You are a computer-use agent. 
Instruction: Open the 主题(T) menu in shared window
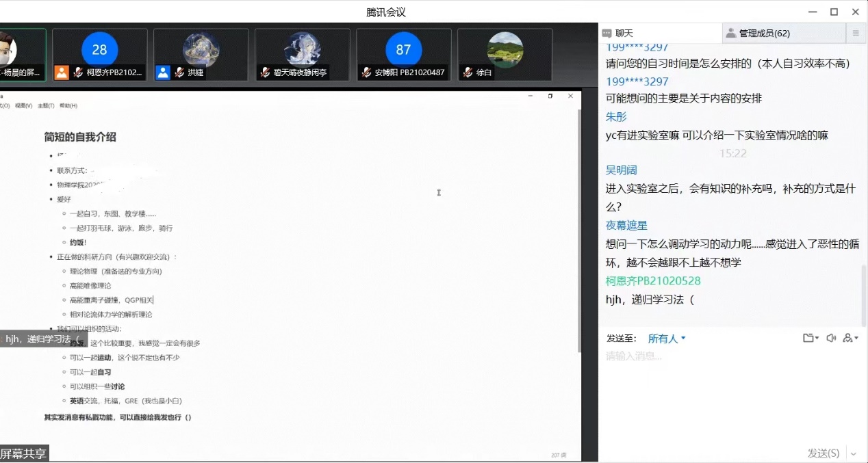click(46, 106)
